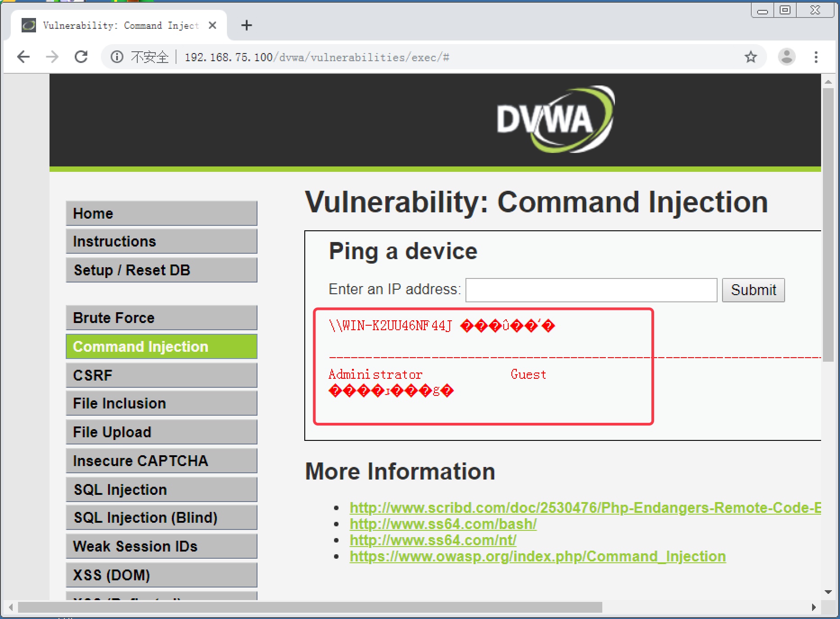Image resolution: width=840 pixels, height=619 pixels.
Task: Click the horizontal scrollbar left arrow
Action: point(11,607)
